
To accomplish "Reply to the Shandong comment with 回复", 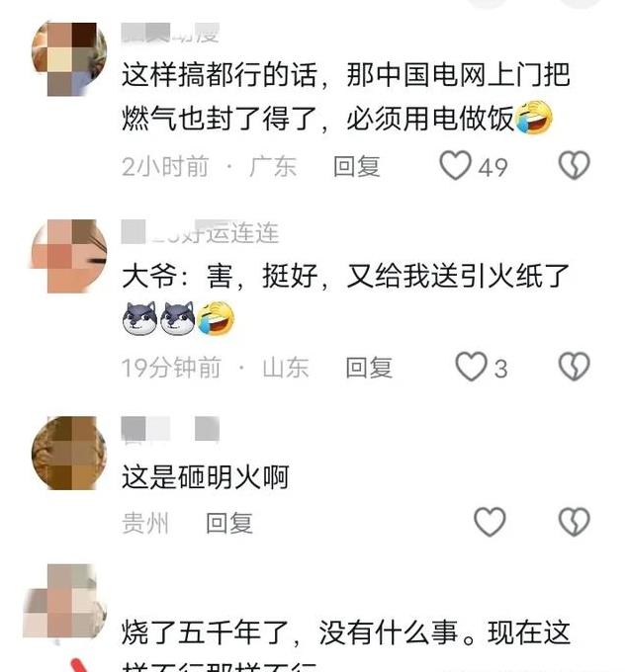I will click(x=369, y=368).
